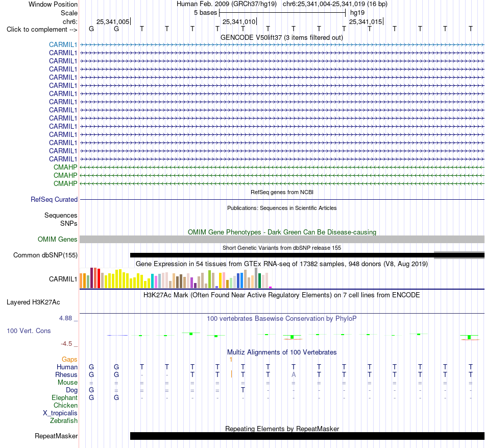Click the 25,341,010 position marker
Viewport: 485px width, 448px height.
click(239, 21)
